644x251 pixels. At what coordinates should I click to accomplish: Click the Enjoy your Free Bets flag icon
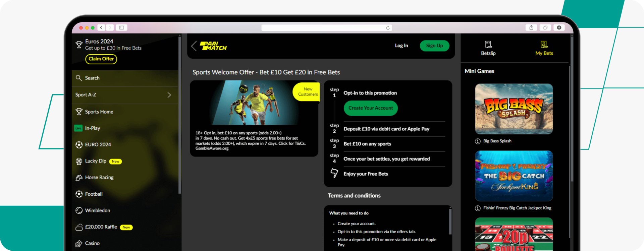(334, 173)
